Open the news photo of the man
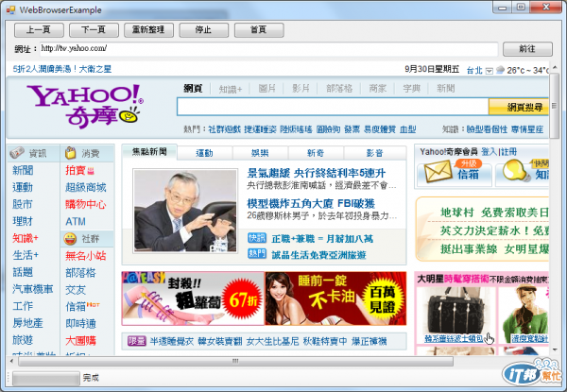This screenshot has width=567, height=392. tap(185, 211)
